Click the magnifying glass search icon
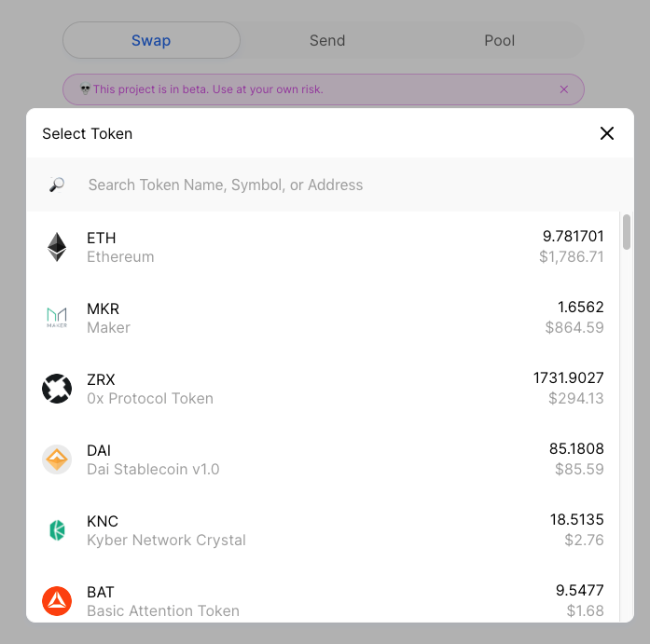 [x=57, y=185]
